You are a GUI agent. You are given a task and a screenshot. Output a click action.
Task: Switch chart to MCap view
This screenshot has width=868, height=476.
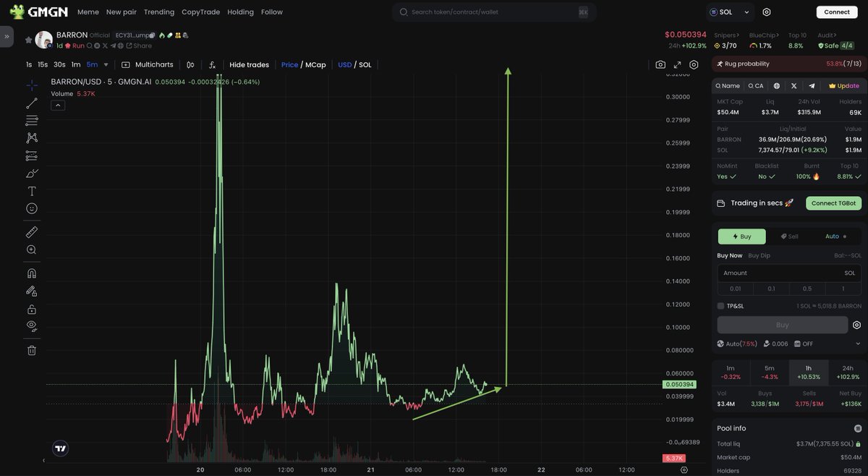[x=315, y=64]
